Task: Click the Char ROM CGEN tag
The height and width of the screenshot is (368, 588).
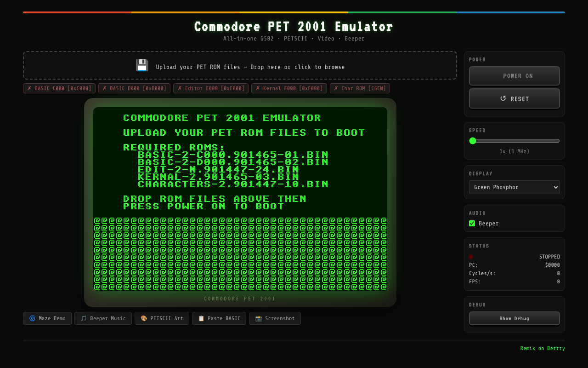Action: [360, 88]
